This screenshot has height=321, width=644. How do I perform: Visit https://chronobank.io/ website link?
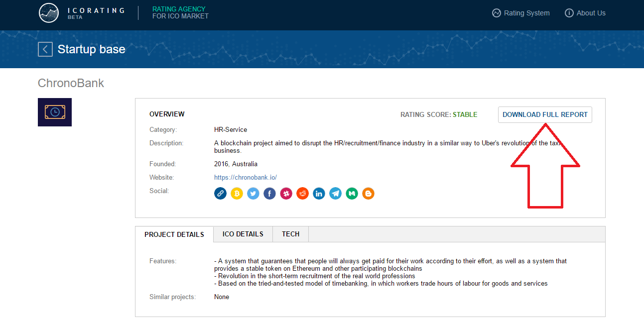(x=246, y=177)
